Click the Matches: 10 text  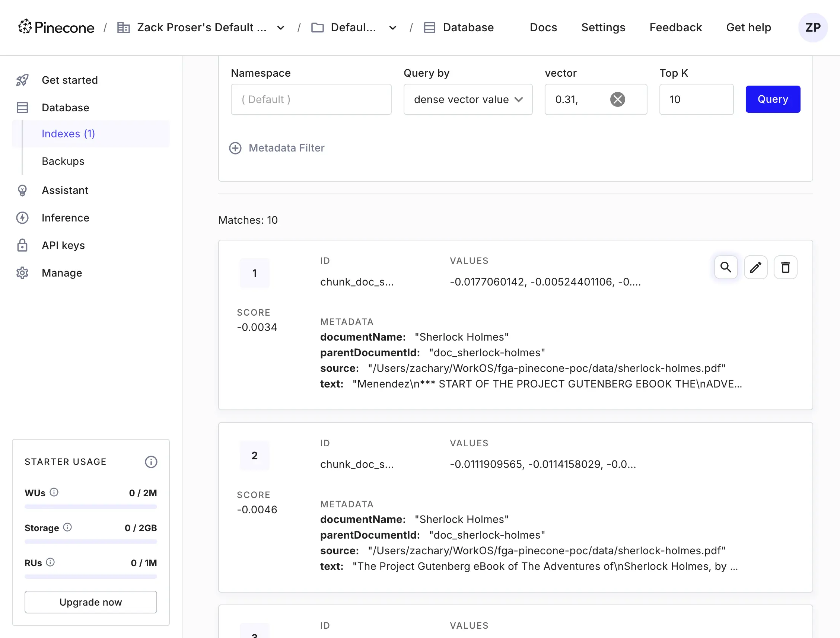coord(248,220)
